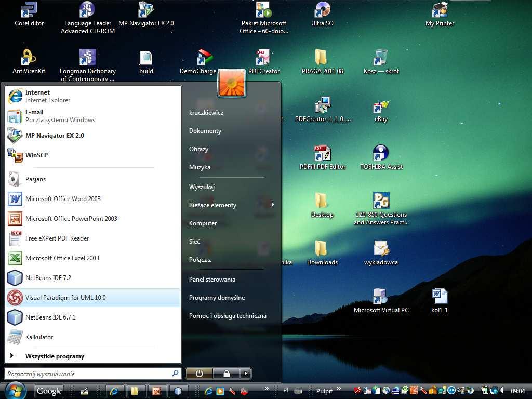Select the wykladowca desktop icon
This screenshot has width=532, height=399.
pyautogui.click(x=381, y=253)
